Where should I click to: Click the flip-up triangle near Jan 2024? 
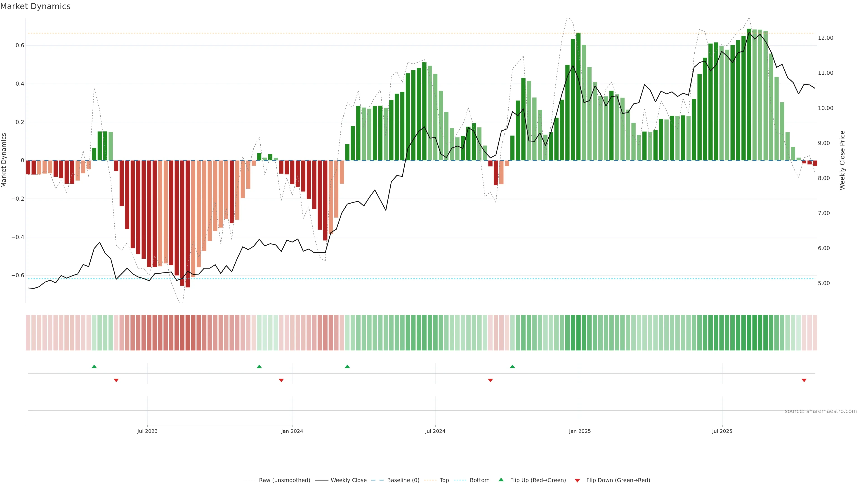[x=259, y=366]
